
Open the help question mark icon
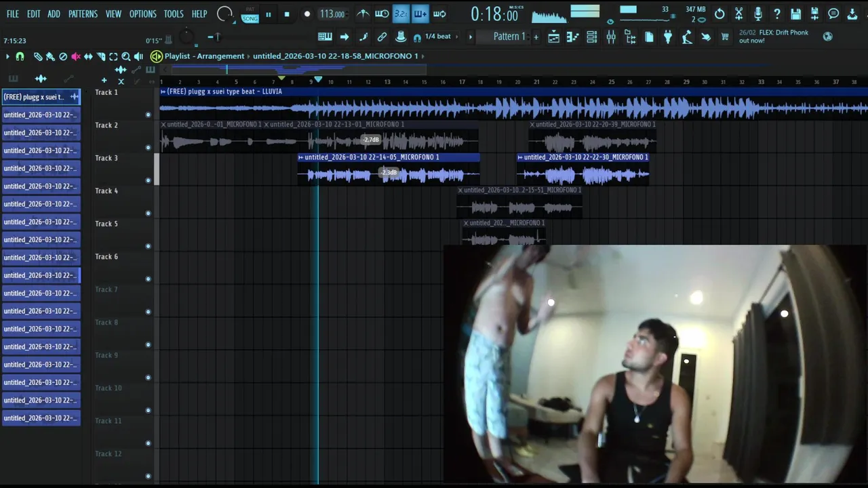(x=777, y=14)
